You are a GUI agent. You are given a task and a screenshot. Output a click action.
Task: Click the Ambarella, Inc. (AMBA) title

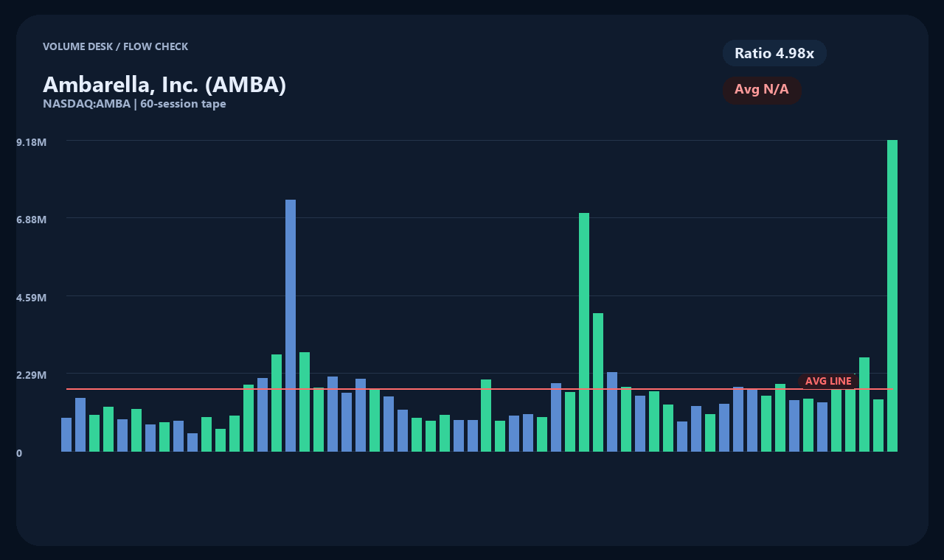(x=164, y=85)
